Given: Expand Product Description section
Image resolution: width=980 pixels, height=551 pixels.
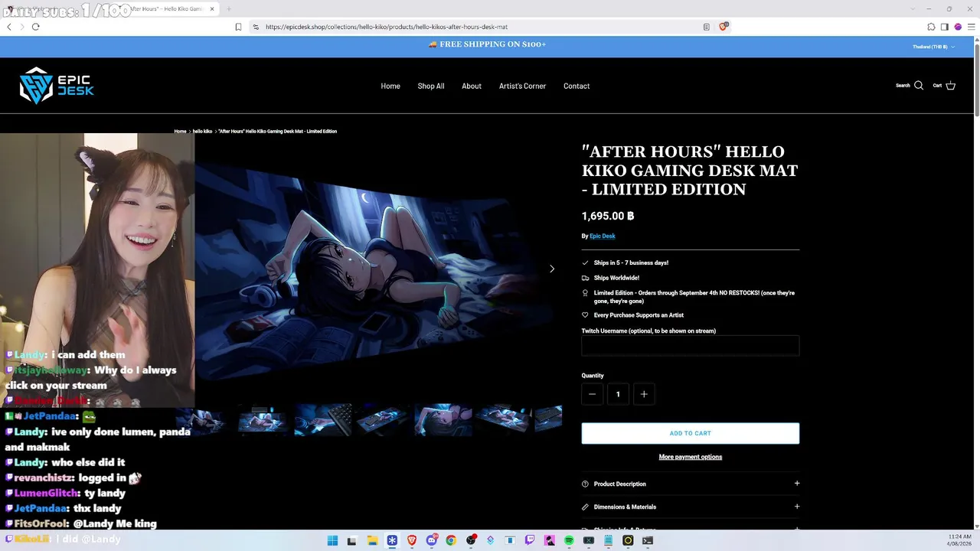Looking at the screenshot, I should click(691, 484).
